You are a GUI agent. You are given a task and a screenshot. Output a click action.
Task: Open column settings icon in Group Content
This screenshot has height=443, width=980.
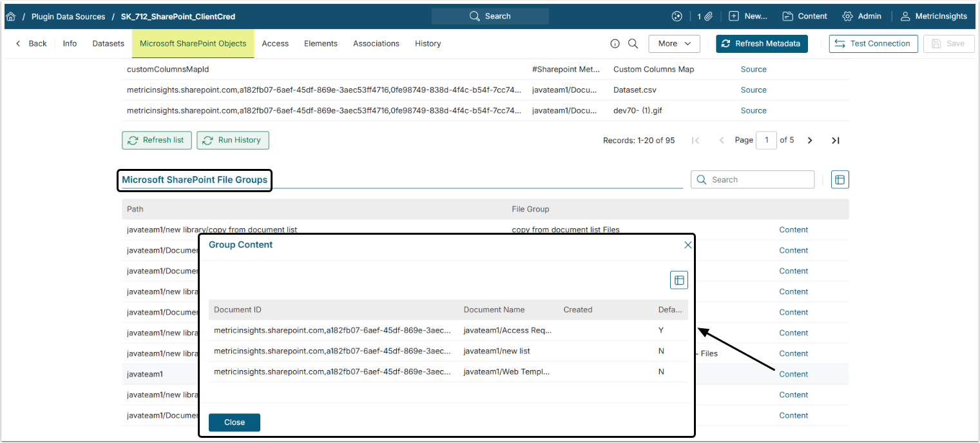(678, 280)
